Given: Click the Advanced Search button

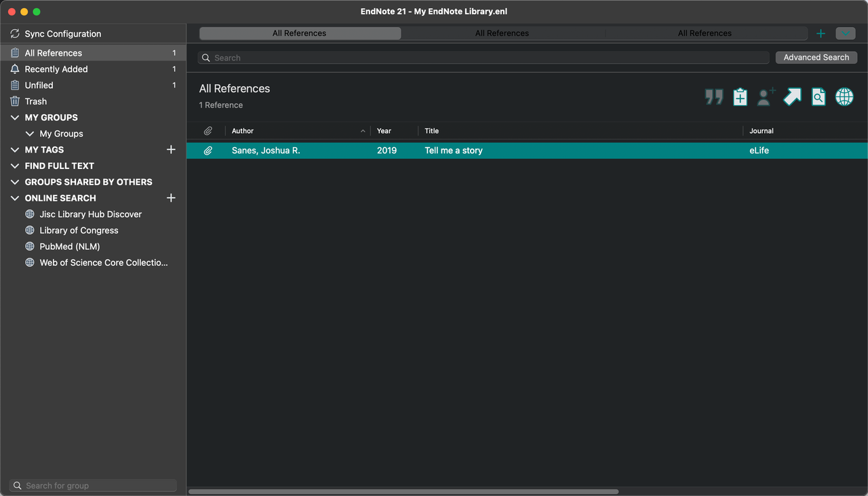Looking at the screenshot, I should pyautogui.click(x=816, y=58).
